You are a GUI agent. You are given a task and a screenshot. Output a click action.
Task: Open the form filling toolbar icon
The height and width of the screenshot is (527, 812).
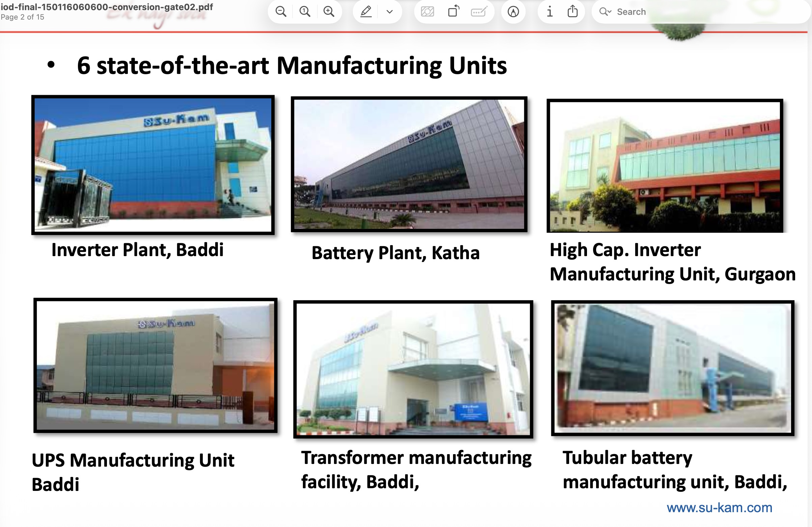pyautogui.click(x=479, y=11)
